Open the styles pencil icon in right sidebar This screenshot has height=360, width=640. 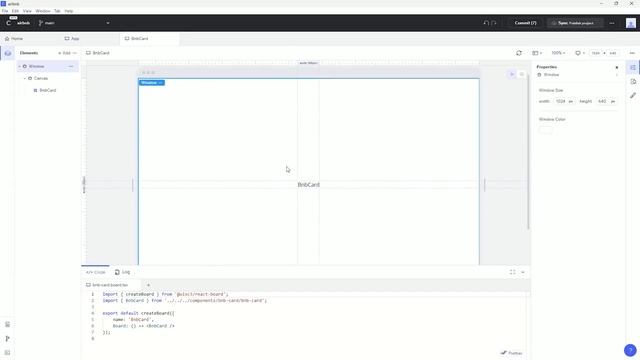click(633, 96)
